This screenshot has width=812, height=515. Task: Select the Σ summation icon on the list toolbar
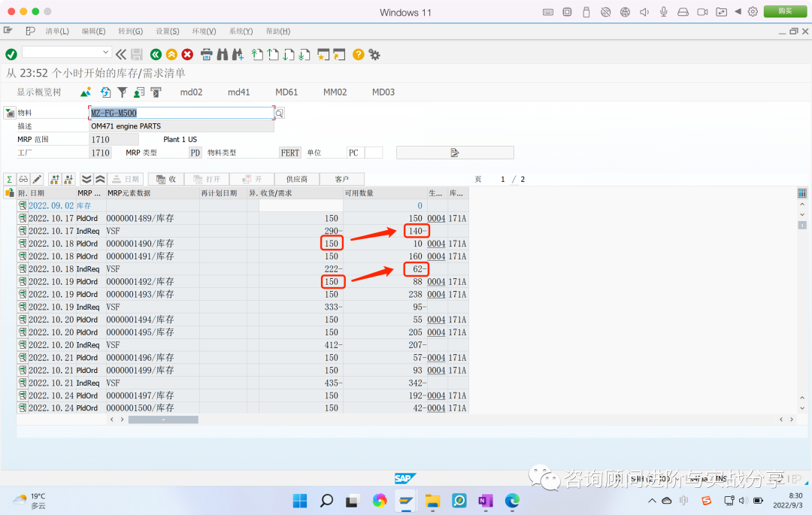10,179
